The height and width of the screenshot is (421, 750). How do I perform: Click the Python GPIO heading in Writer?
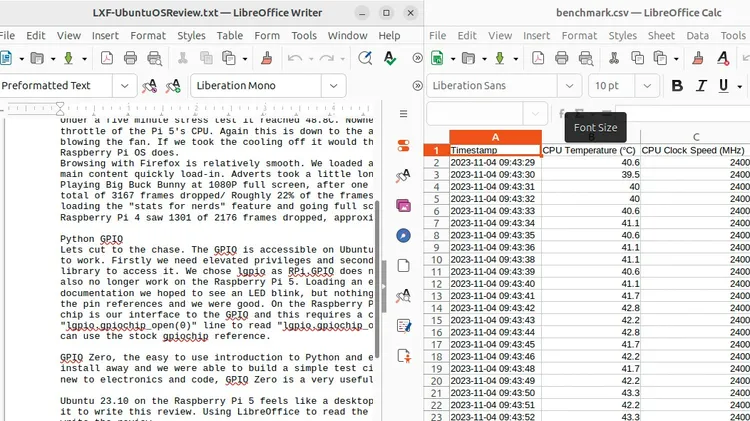pos(91,239)
